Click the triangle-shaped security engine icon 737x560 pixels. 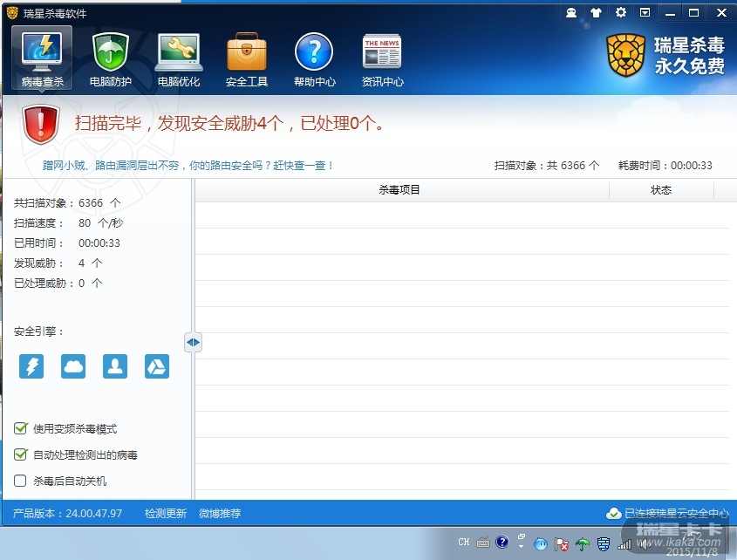tap(157, 366)
